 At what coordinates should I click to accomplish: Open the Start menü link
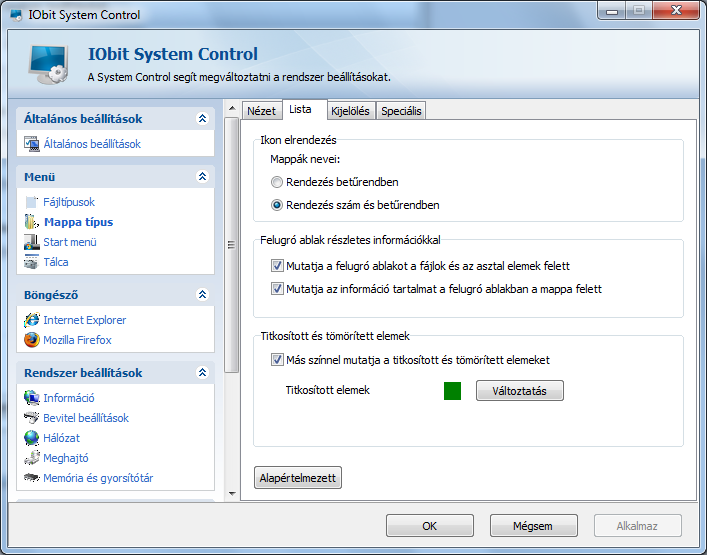pyautogui.click(x=70, y=242)
